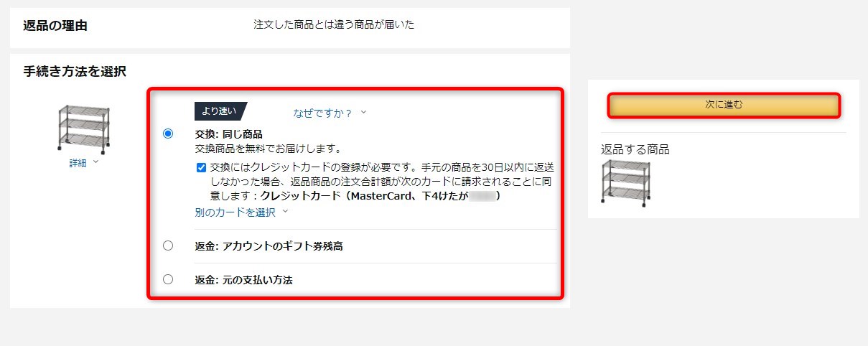Click the 返金: 元の支払い方法 label

click(x=244, y=280)
